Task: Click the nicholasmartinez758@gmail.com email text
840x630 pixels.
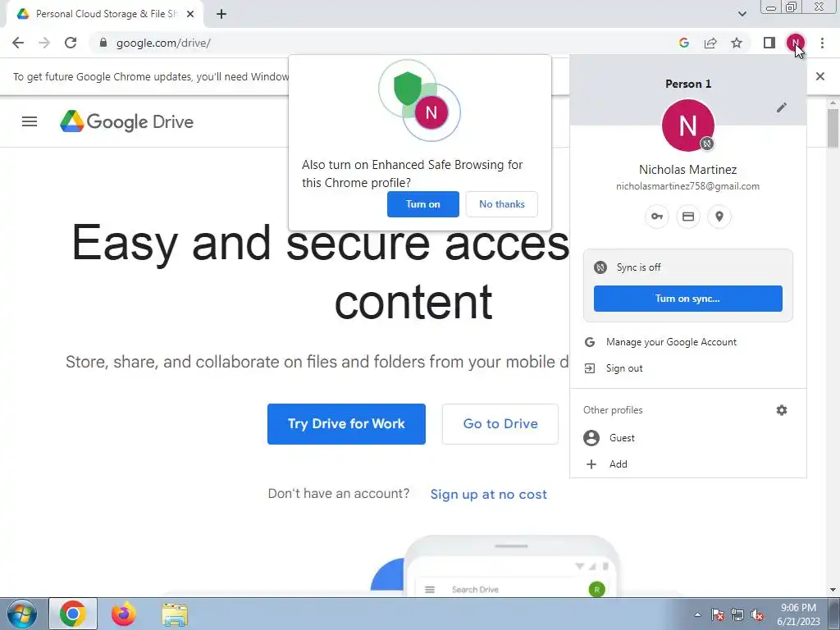Action: 688,186
